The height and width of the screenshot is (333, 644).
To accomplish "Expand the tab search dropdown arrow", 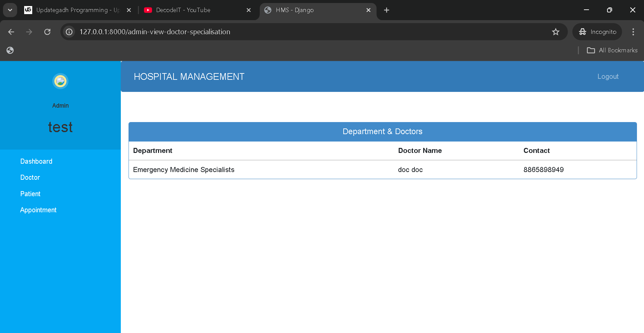I will (10, 10).
